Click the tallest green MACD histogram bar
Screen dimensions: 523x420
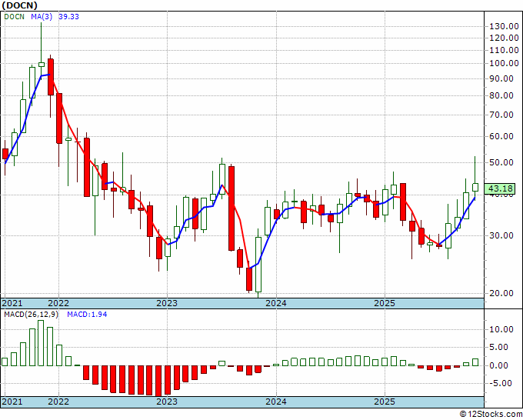[42, 342]
